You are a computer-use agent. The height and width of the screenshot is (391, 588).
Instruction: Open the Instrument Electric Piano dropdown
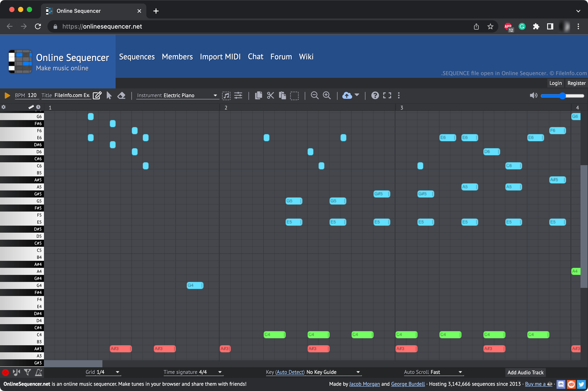click(177, 95)
